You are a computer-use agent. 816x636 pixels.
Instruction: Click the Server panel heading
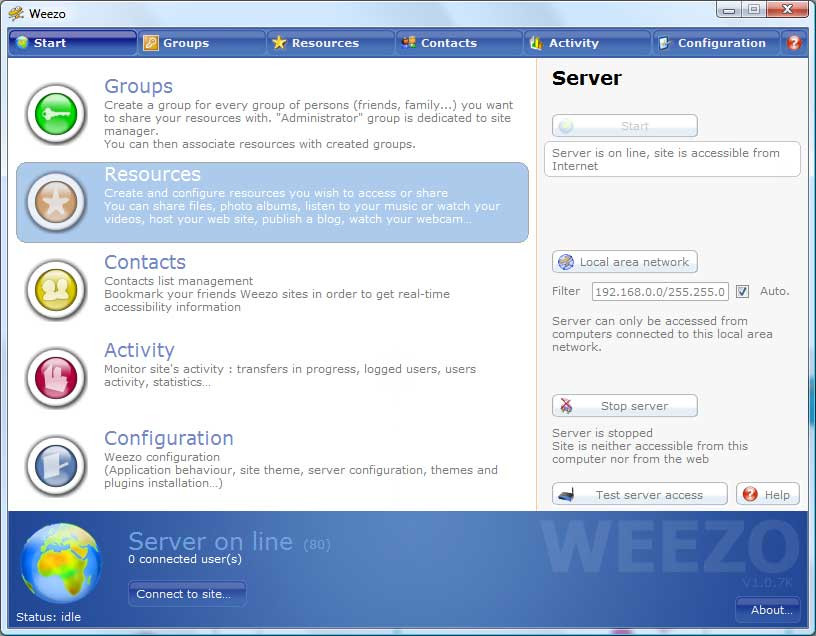586,78
